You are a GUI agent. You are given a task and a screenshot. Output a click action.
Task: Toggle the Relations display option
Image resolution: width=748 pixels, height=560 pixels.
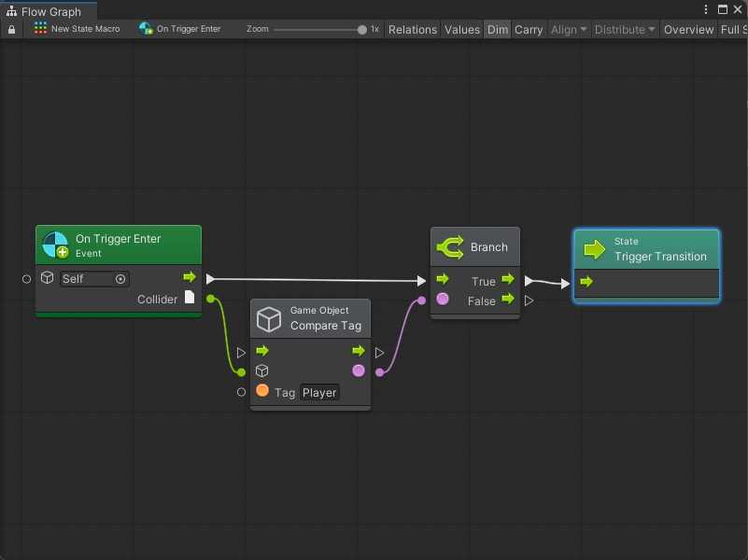click(412, 30)
